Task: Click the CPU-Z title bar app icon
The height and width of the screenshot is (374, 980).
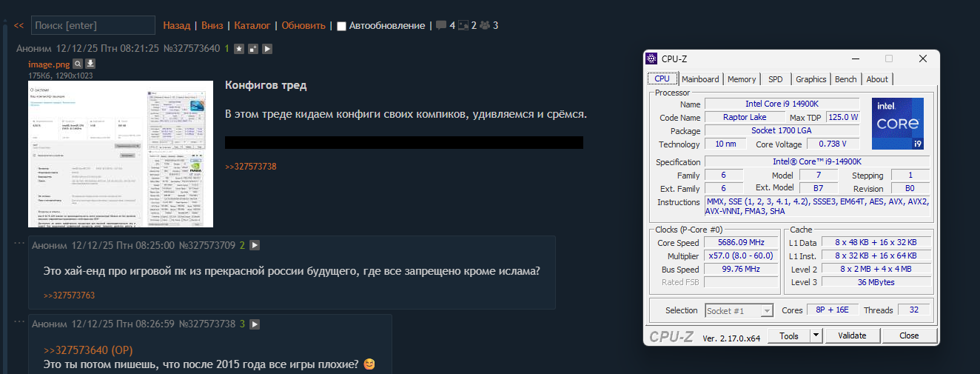Action: click(651, 59)
